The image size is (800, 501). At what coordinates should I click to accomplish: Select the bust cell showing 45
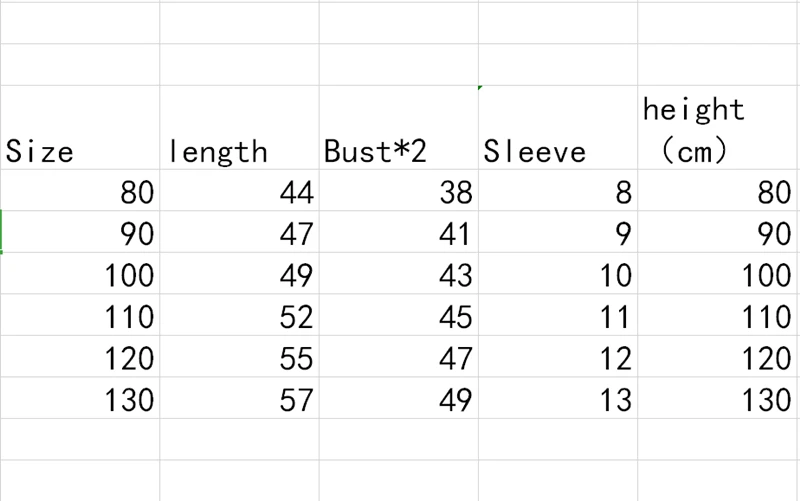tap(399, 315)
